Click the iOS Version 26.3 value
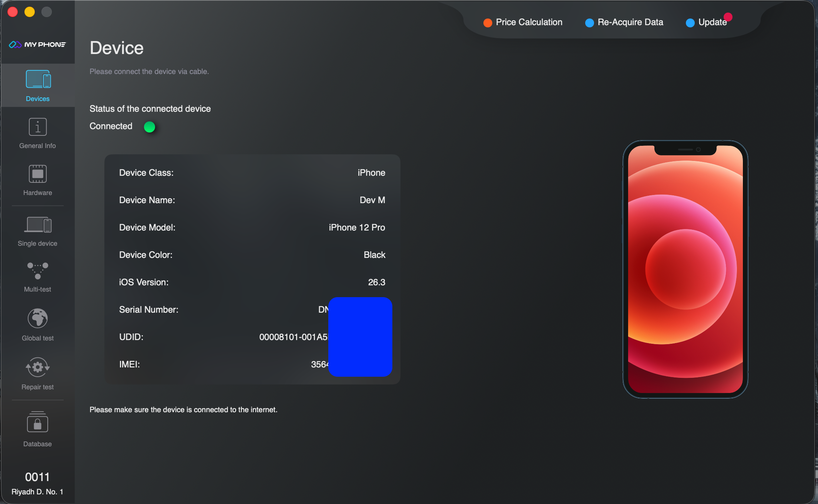 376,282
